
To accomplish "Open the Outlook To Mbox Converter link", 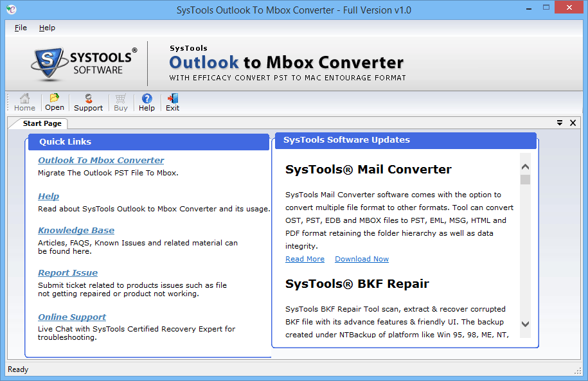I will coord(101,160).
